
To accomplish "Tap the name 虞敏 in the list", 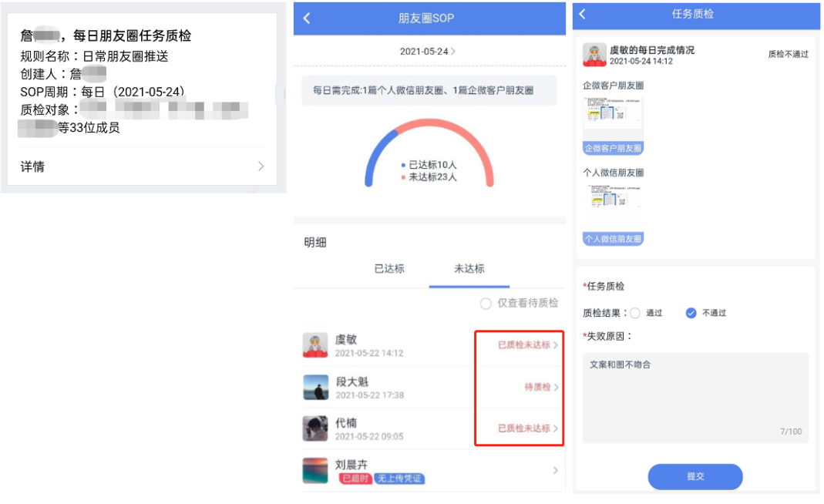I will [346, 340].
